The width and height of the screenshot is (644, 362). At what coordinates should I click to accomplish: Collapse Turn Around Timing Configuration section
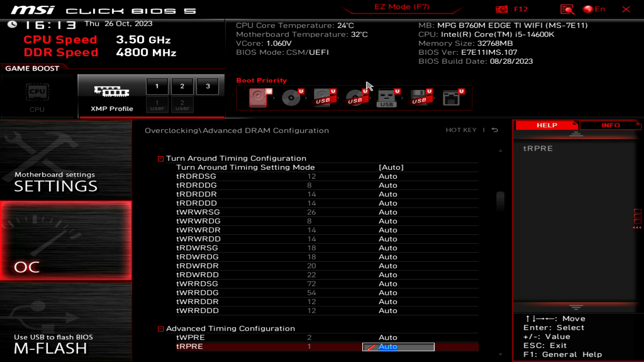click(161, 159)
